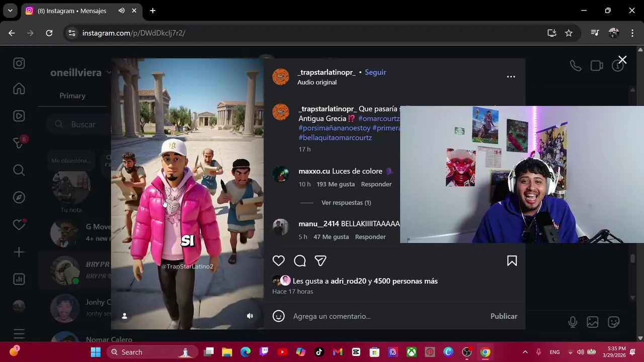The image size is (644, 362).
Task: Share the post with paper plane icon
Action: [x=320, y=260]
